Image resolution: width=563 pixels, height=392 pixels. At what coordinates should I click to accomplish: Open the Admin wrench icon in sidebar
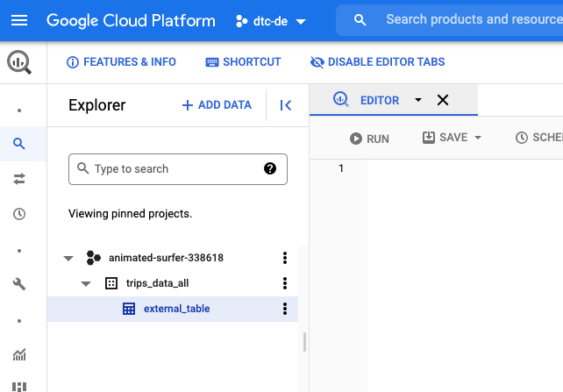19,284
